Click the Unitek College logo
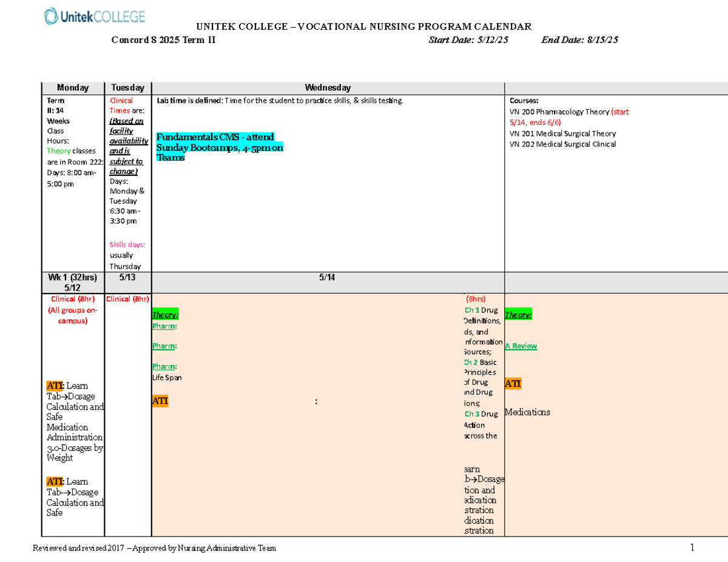The width and height of the screenshot is (728, 562). point(95,16)
